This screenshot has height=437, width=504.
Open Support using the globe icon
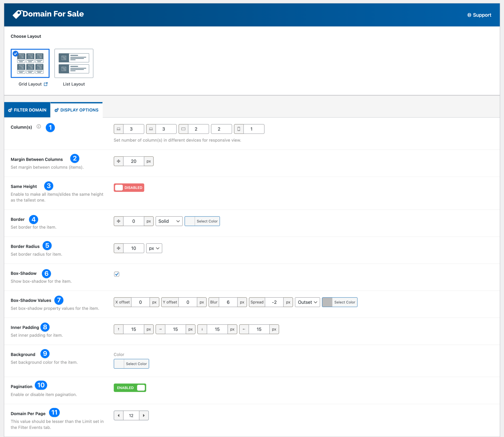tap(469, 15)
